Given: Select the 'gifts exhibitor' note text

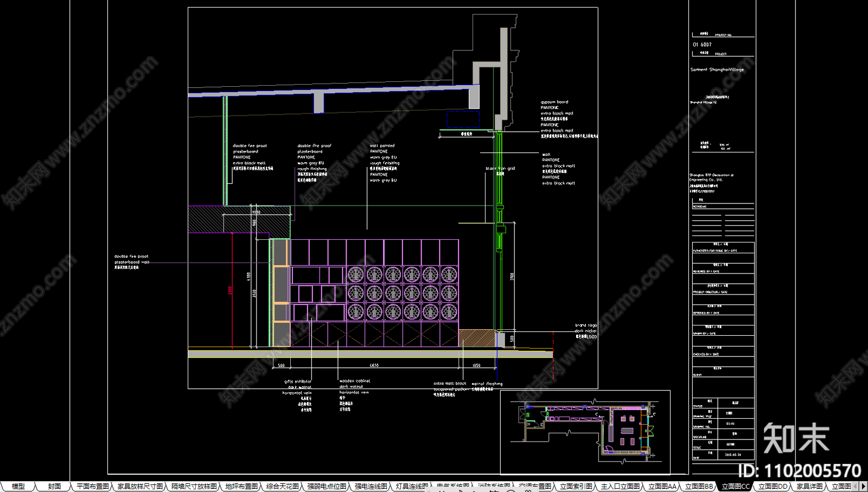Looking at the screenshot, I should click(x=298, y=381).
